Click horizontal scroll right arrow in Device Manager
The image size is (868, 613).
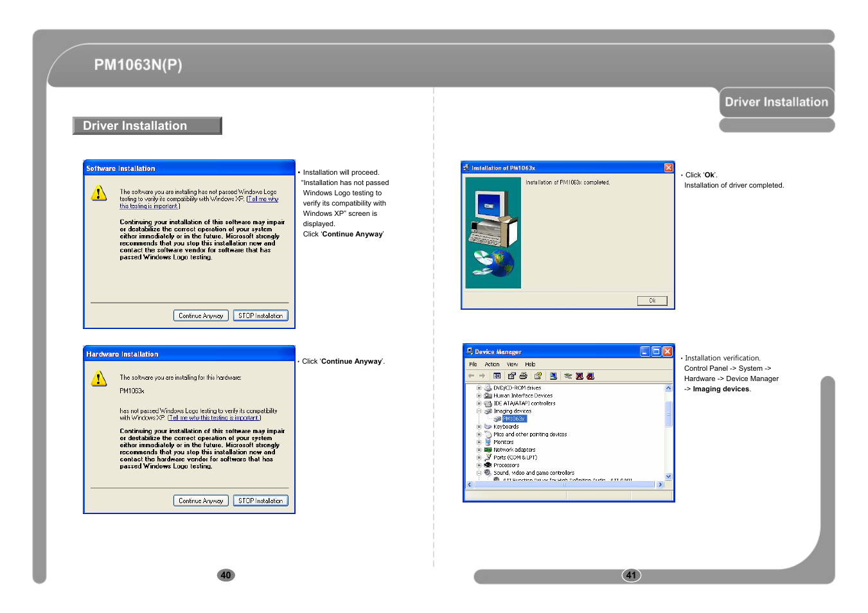point(660,484)
